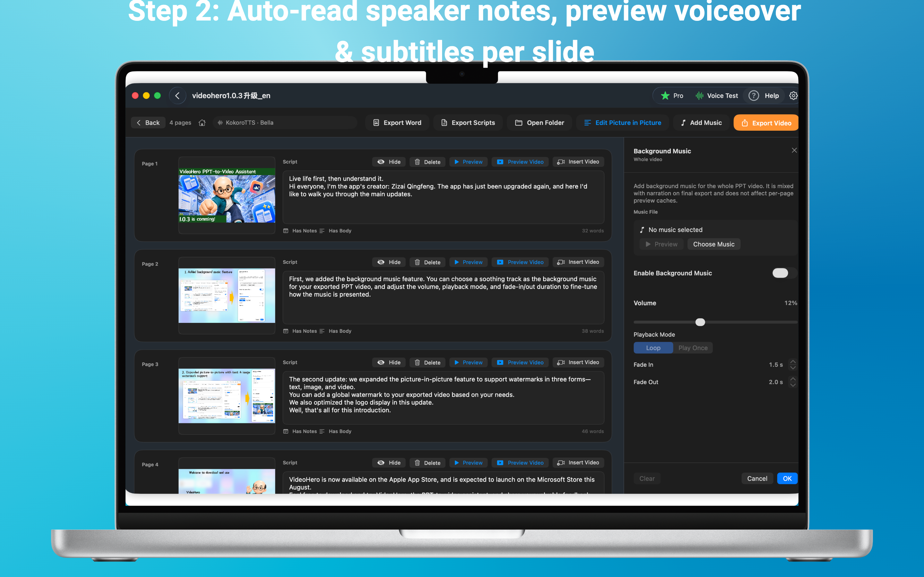
Task: Select the Page 1 slide thumbnail
Action: tap(227, 196)
